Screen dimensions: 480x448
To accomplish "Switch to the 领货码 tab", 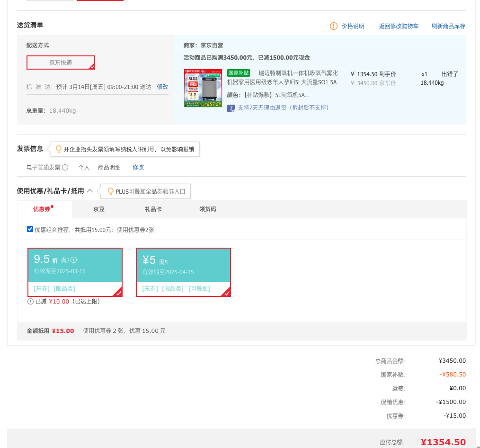I will tap(207, 209).
